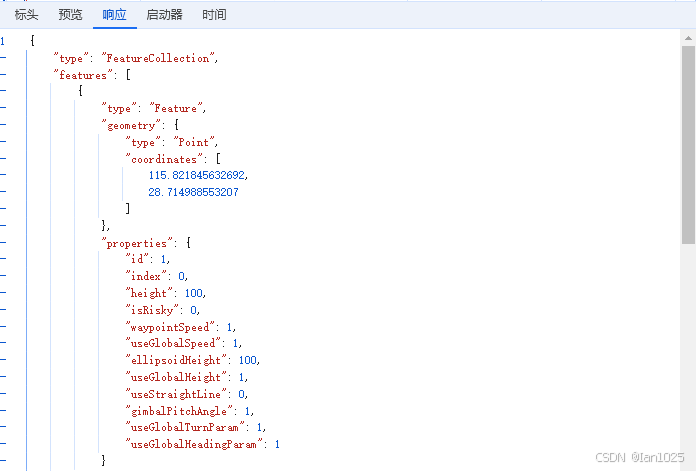Click the "isRisky" property line

point(162,310)
